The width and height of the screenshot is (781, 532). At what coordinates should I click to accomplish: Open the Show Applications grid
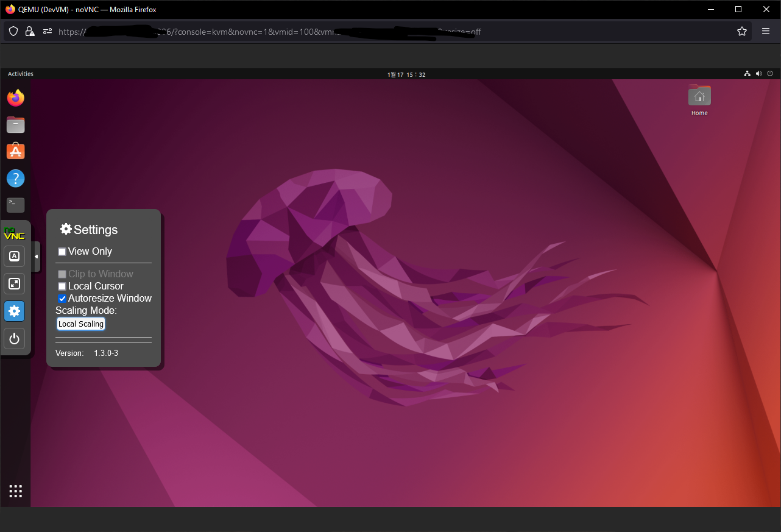(16, 491)
